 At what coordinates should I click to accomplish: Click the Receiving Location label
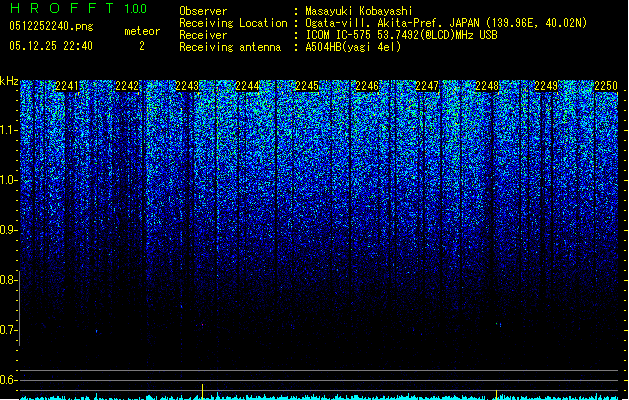point(233,23)
